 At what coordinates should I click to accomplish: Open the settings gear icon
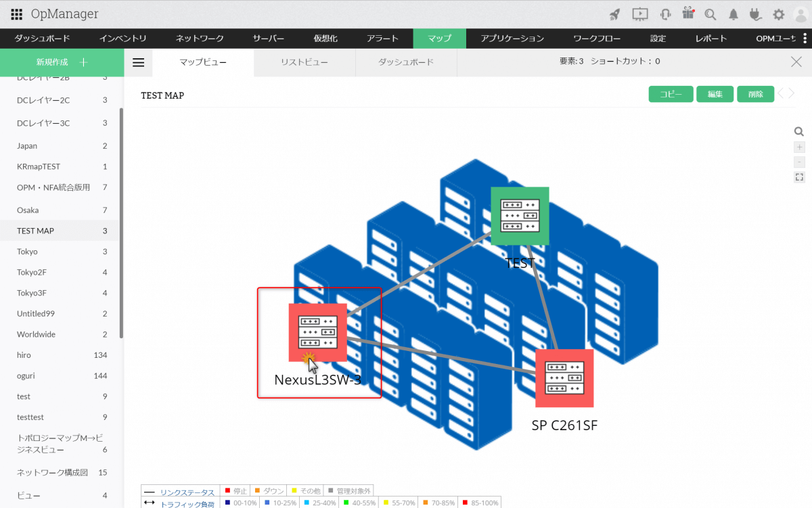pyautogui.click(x=779, y=14)
